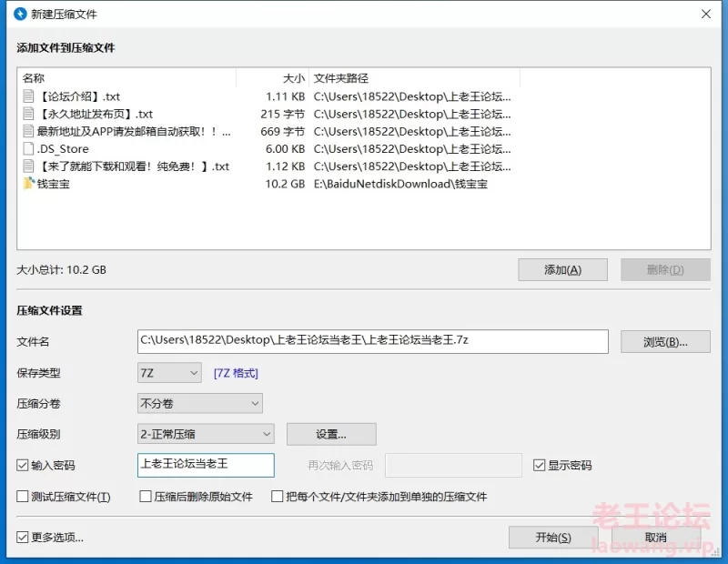The image size is (728, 564).
Task: Select the text file icon for 【论坛介绍】.txt
Action: pos(28,96)
